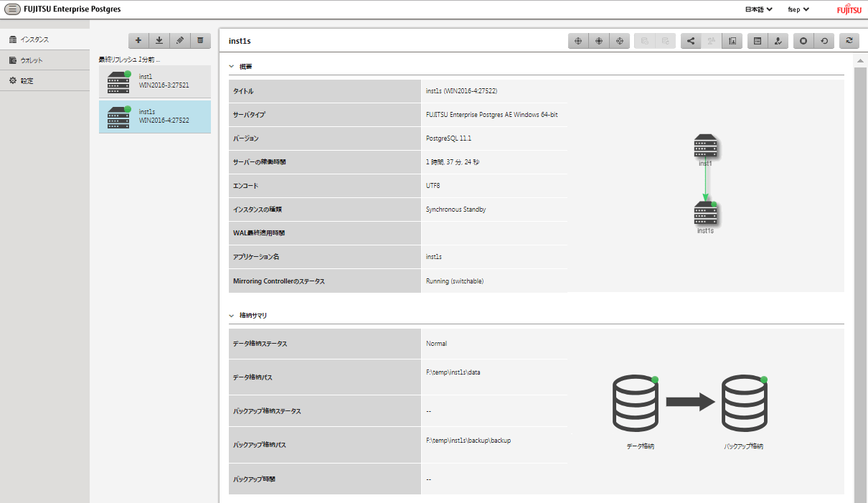The width and height of the screenshot is (868, 503).
Task: Click the toolbar icon with up arrow and square
Action: pos(732,41)
